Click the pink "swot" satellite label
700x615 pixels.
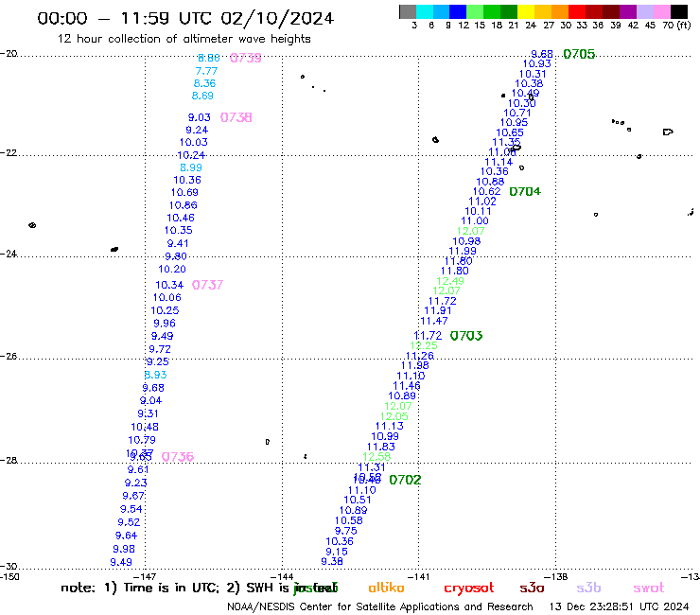[649, 589]
